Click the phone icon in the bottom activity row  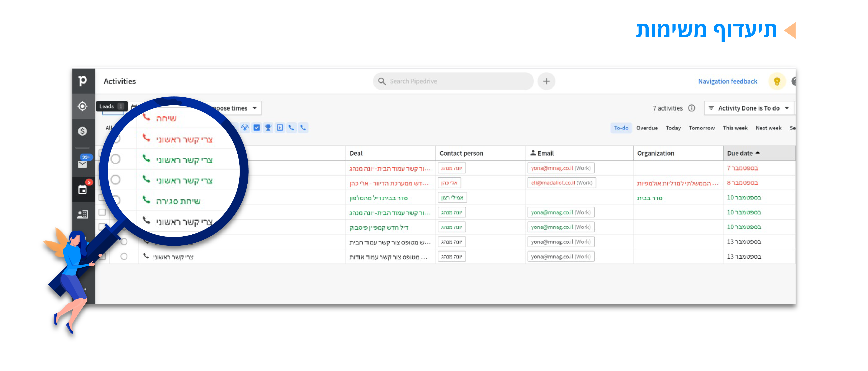tap(146, 256)
